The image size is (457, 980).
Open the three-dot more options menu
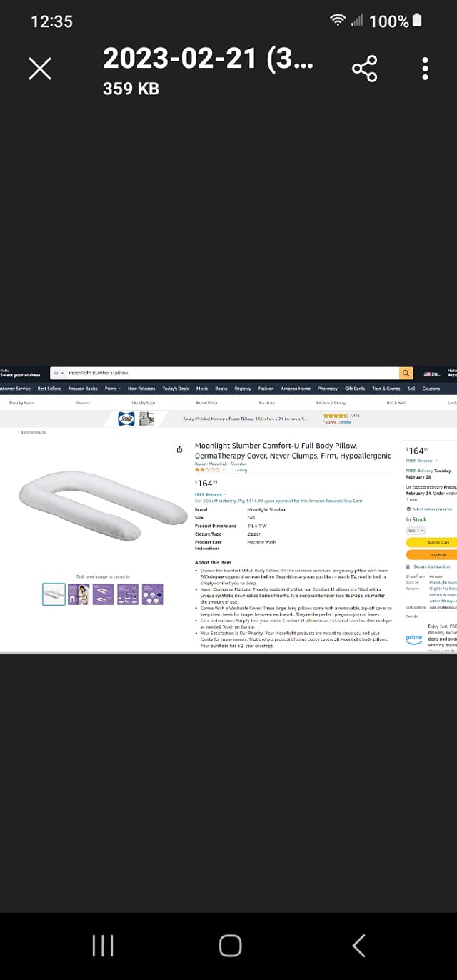click(425, 69)
